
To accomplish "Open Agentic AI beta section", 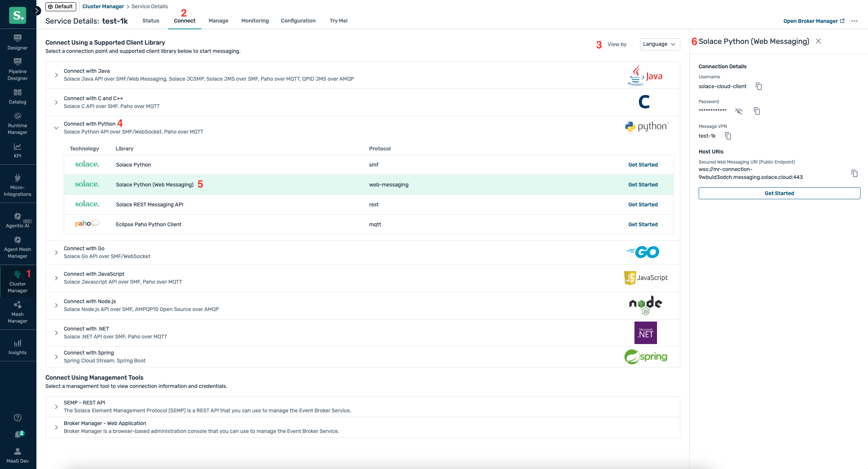I will (x=18, y=220).
